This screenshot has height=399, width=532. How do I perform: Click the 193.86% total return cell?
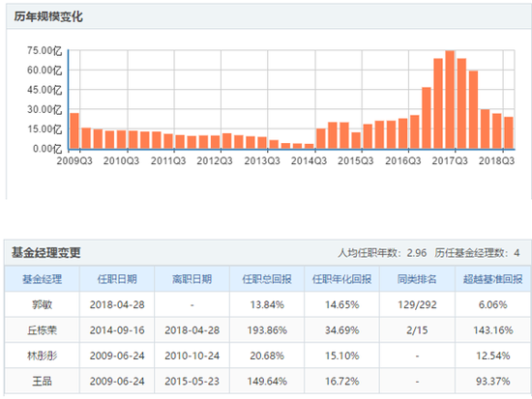click(x=267, y=330)
